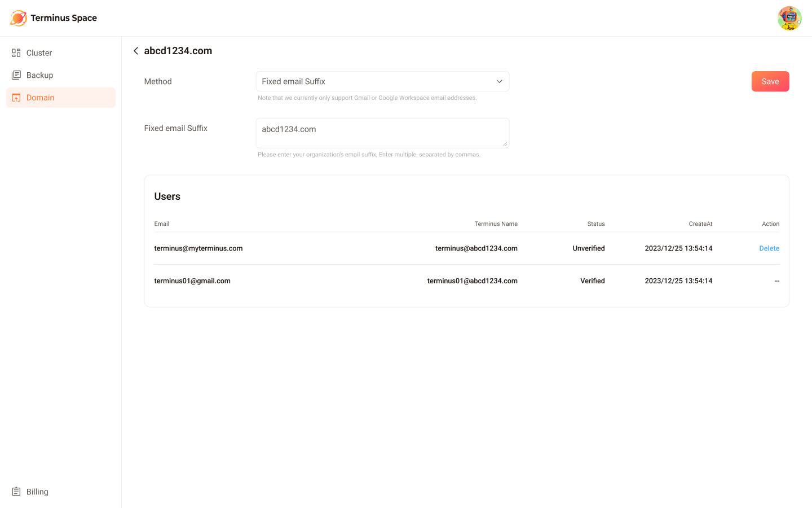This screenshot has width=812, height=508.
Task: Click the CreateAt column header
Action: 700,224
